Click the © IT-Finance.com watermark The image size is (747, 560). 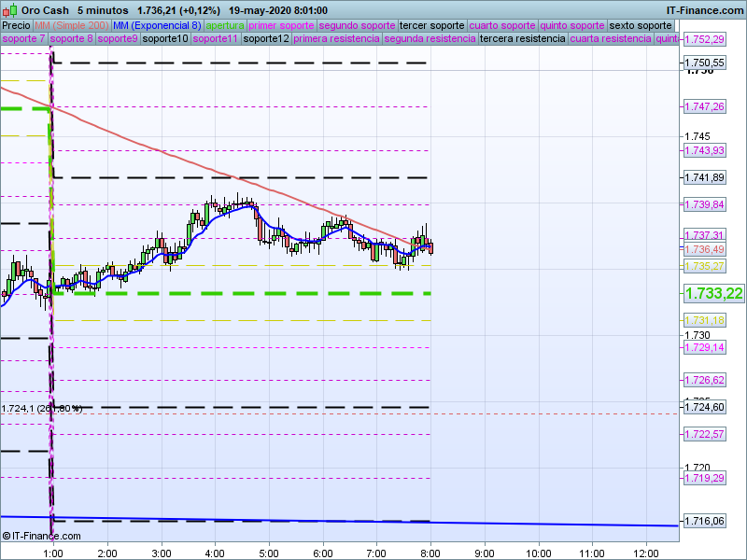click(41, 536)
